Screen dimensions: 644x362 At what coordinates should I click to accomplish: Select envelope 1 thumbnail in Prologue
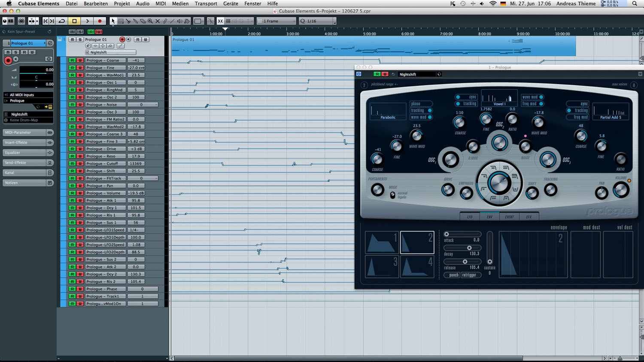(x=382, y=242)
